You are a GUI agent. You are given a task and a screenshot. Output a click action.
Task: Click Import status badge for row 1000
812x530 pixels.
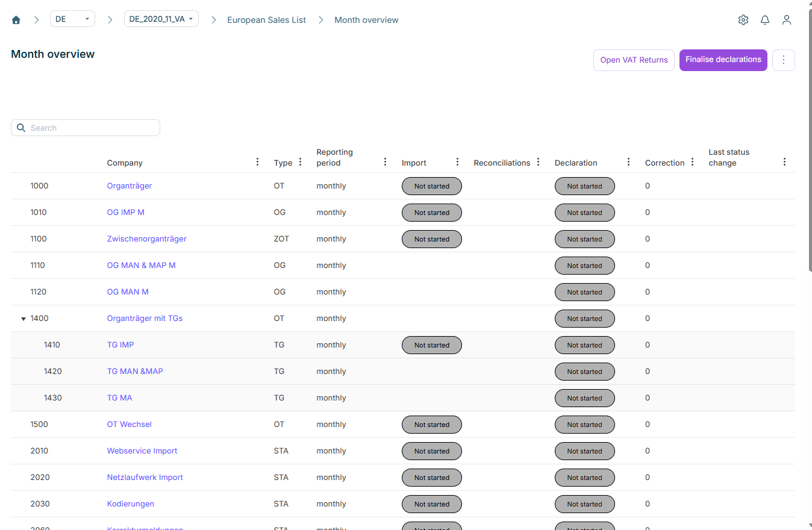pyautogui.click(x=432, y=186)
